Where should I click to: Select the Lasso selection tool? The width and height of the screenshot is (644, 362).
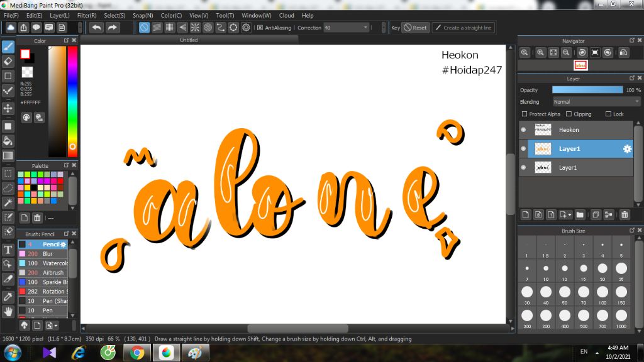(x=8, y=188)
